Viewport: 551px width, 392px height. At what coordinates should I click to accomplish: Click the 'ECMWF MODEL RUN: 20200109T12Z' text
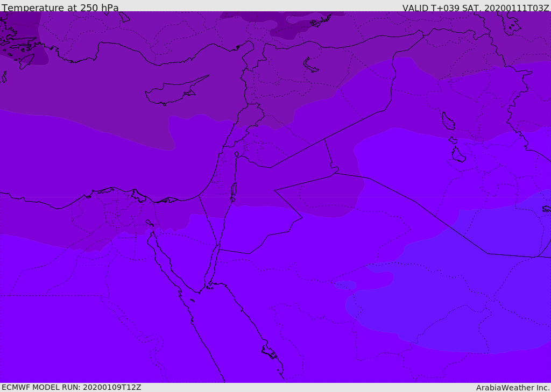point(72,387)
